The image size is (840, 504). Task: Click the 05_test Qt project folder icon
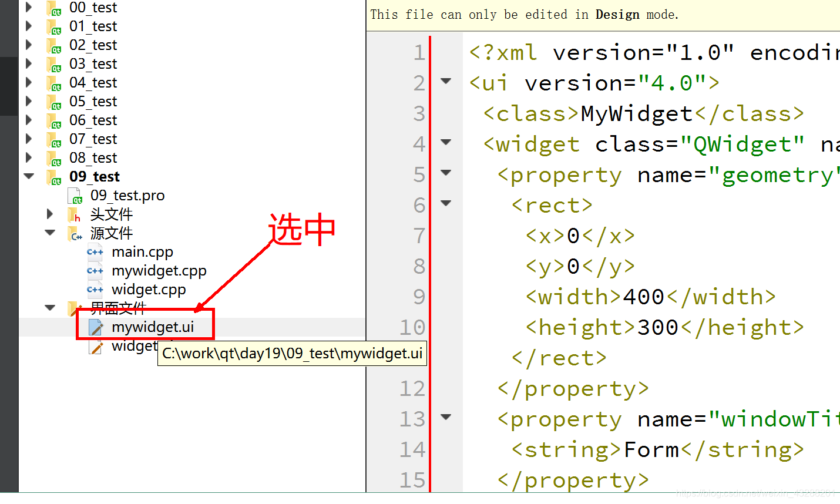point(54,102)
